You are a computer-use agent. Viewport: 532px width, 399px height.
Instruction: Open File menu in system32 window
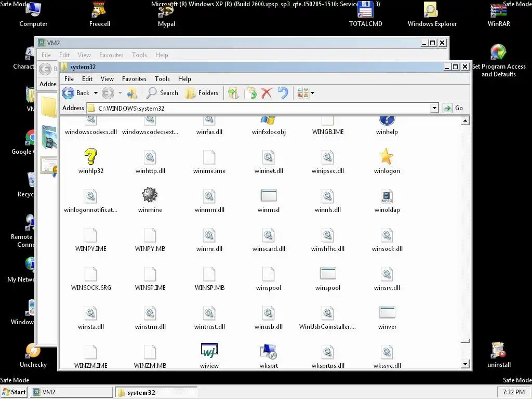pyautogui.click(x=69, y=79)
